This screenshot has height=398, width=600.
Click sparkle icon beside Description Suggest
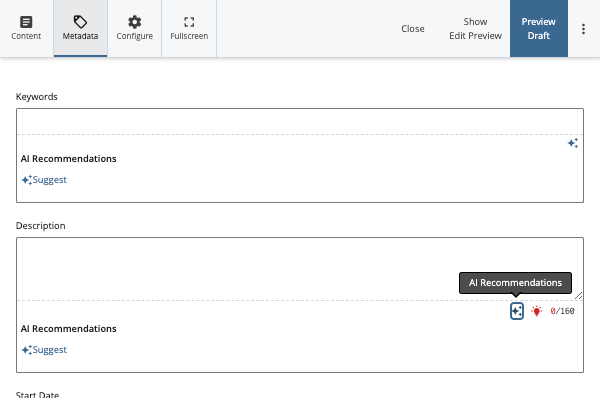coord(27,350)
